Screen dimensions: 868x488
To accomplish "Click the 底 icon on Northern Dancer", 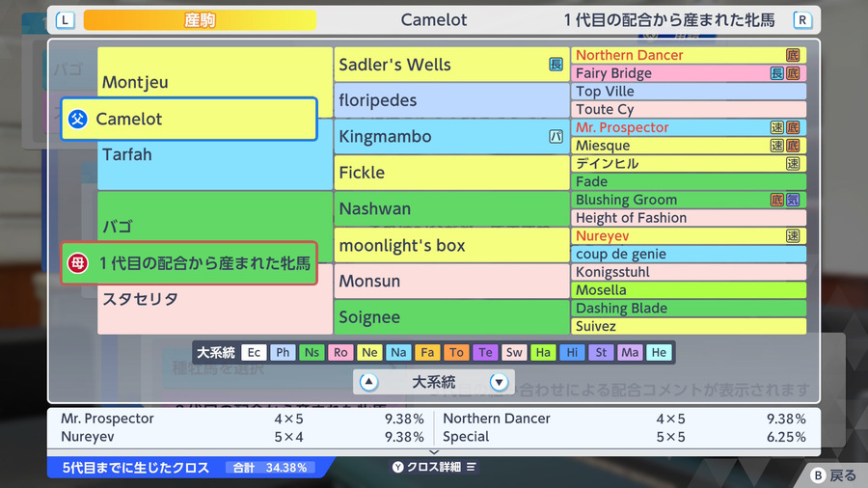I will coord(793,55).
